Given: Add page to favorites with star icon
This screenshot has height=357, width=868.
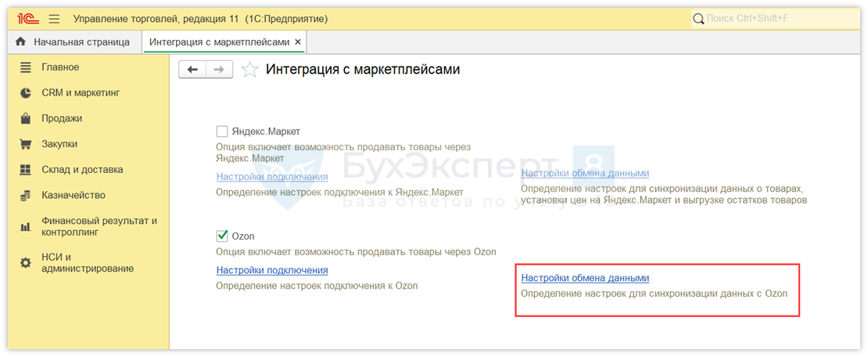Looking at the screenshot, I should tap(251, 70).
